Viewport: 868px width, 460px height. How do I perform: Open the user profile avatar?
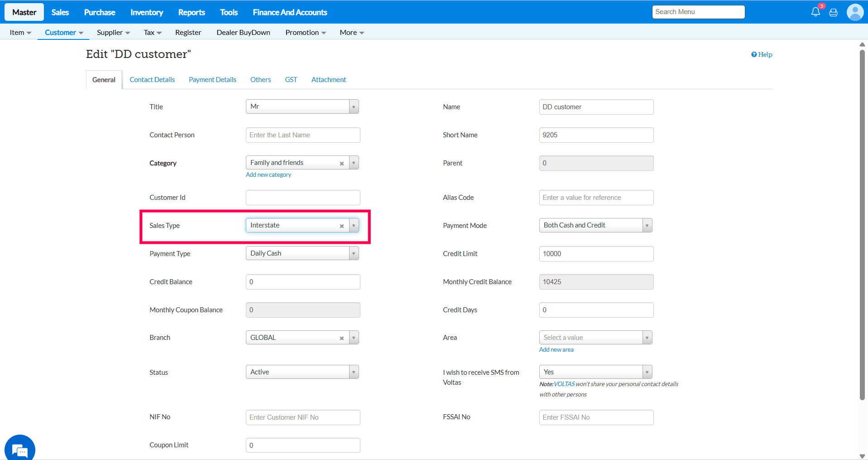click(854, 12)
